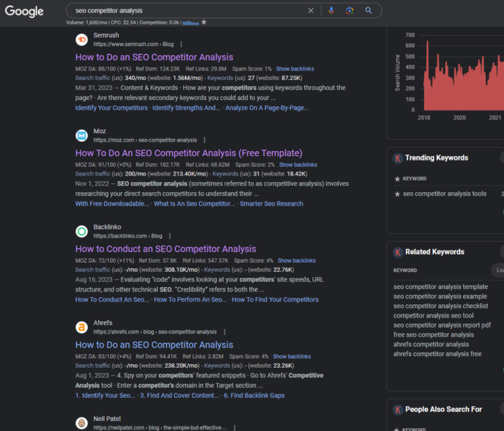504x431 pixels.
Task: Show backlinks for the Ahrefs result
Action: click(292, 356)
